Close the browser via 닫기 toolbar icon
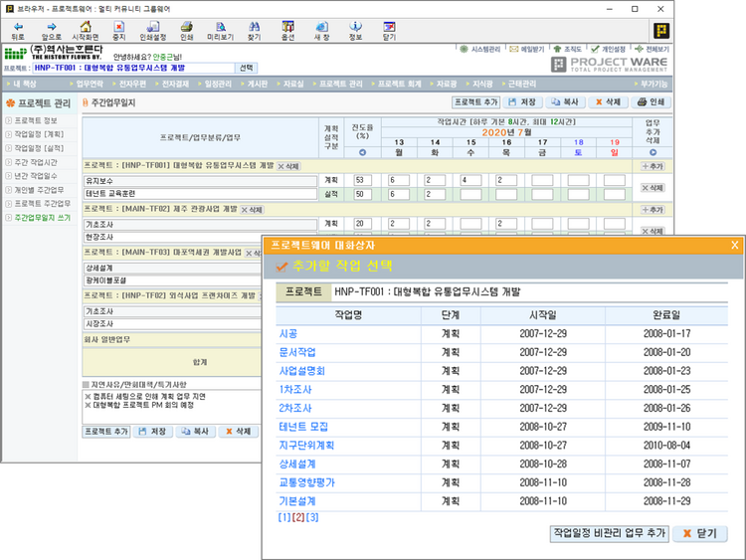Viewport: 746px width, 560px height. (x=389, y=31)
